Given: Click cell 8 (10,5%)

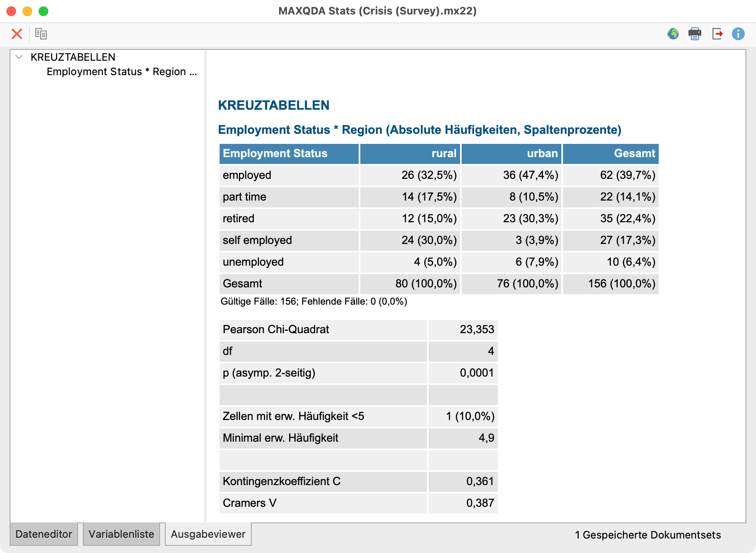Looking at the screenshot, I should coord(511,197).
